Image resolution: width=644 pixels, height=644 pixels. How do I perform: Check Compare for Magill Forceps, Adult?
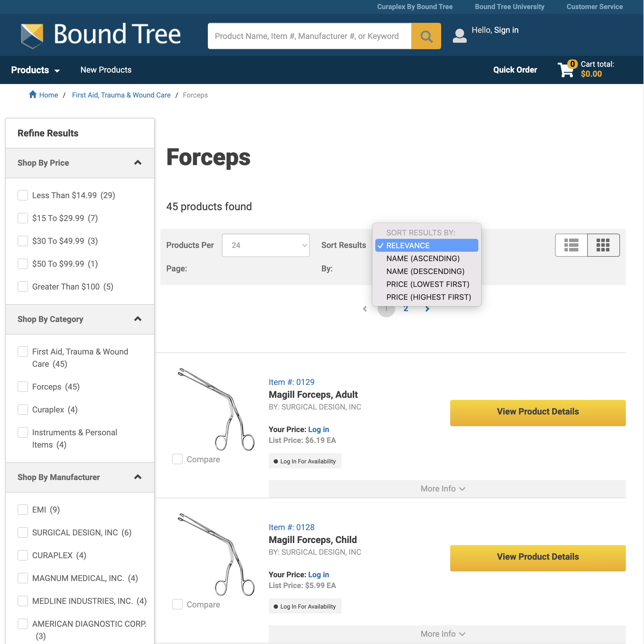pyautogui.click(x=177, y=459)
